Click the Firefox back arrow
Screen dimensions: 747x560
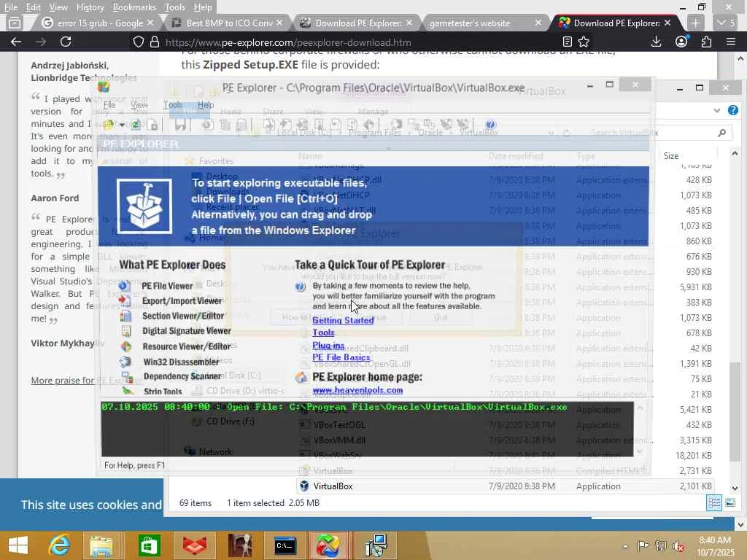point(16,42)
